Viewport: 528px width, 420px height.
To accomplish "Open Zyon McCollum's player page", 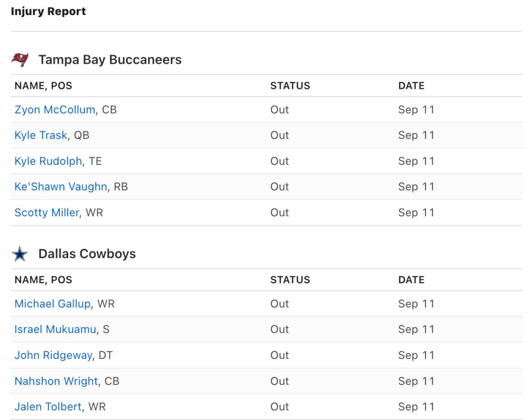I will [x=55, y=110].
